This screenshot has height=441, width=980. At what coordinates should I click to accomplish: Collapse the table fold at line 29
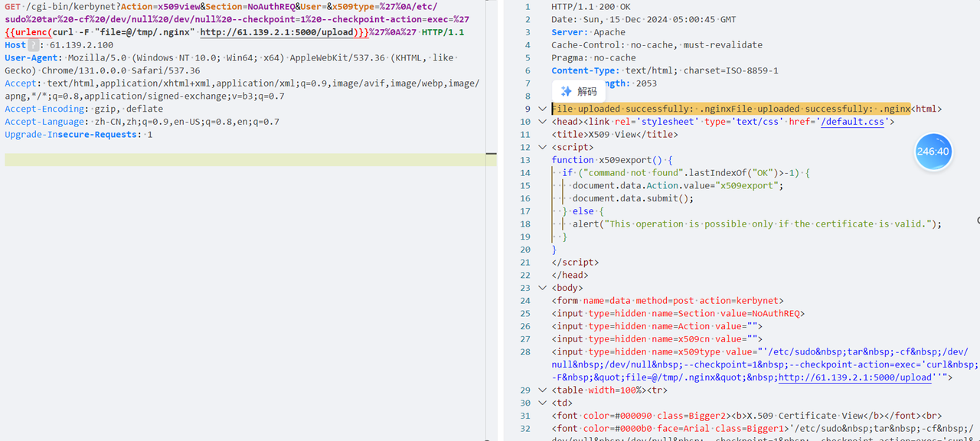pos(543,390)
